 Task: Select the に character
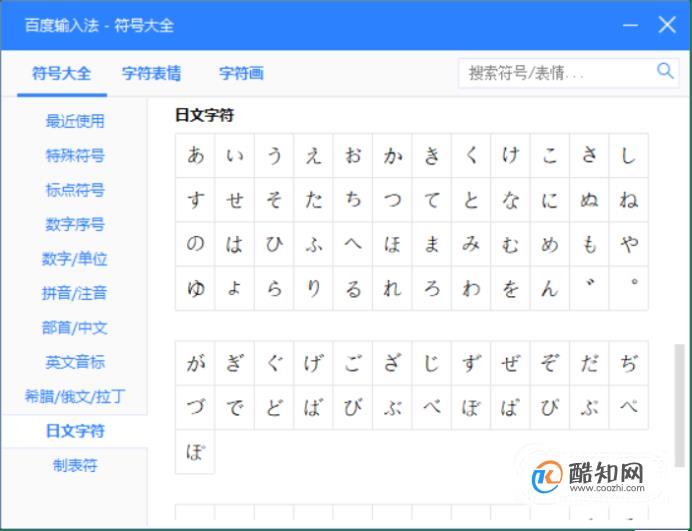pyautogui.click(x=550, y=200)
